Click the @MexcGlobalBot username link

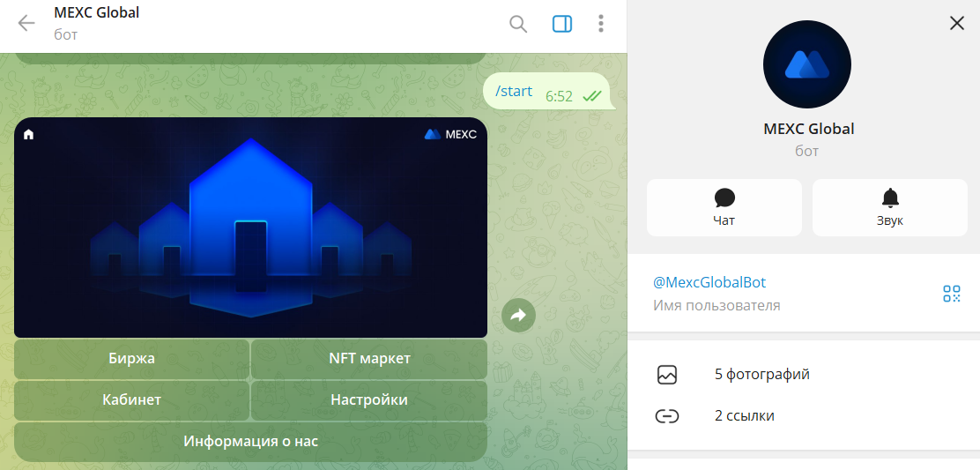point(709,282)
